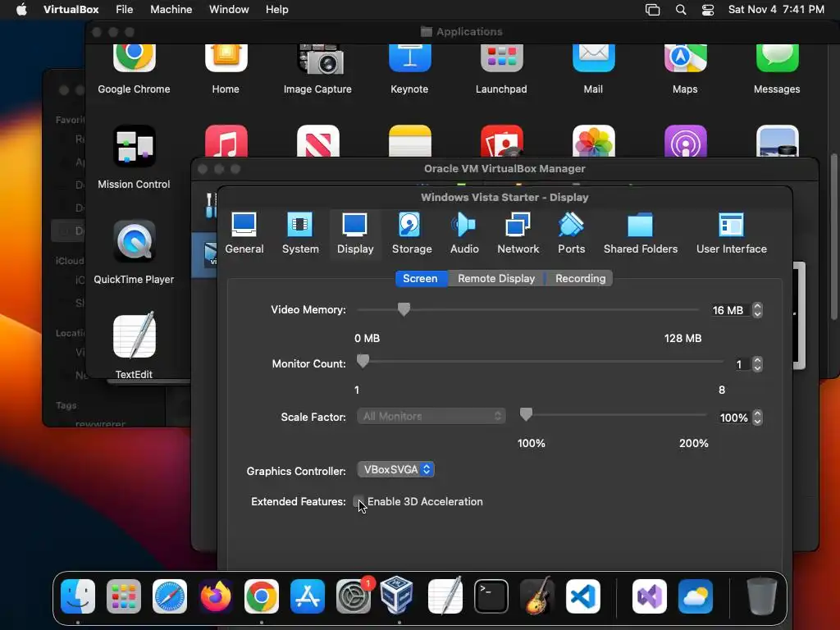Open the User Interface settings section
Screen dimensions: 840x630
(731, 234)
